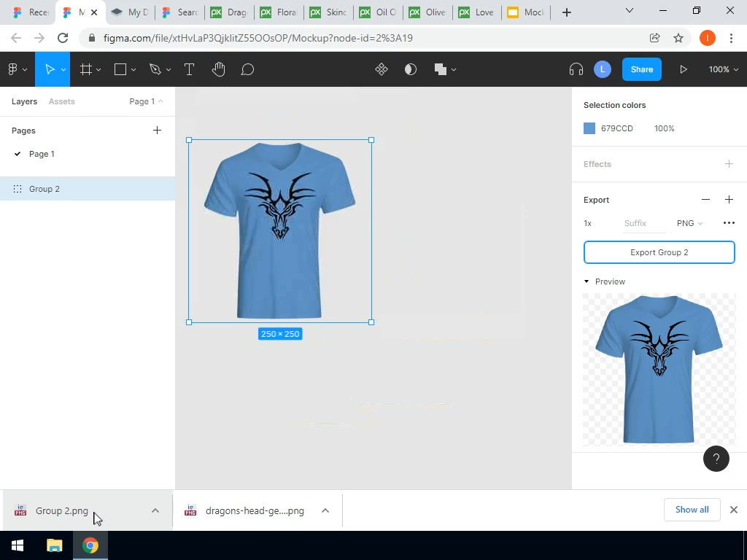Bookmark this page with star icon
This screenshot has width=747, height=560.
click(x=678, y=38)
